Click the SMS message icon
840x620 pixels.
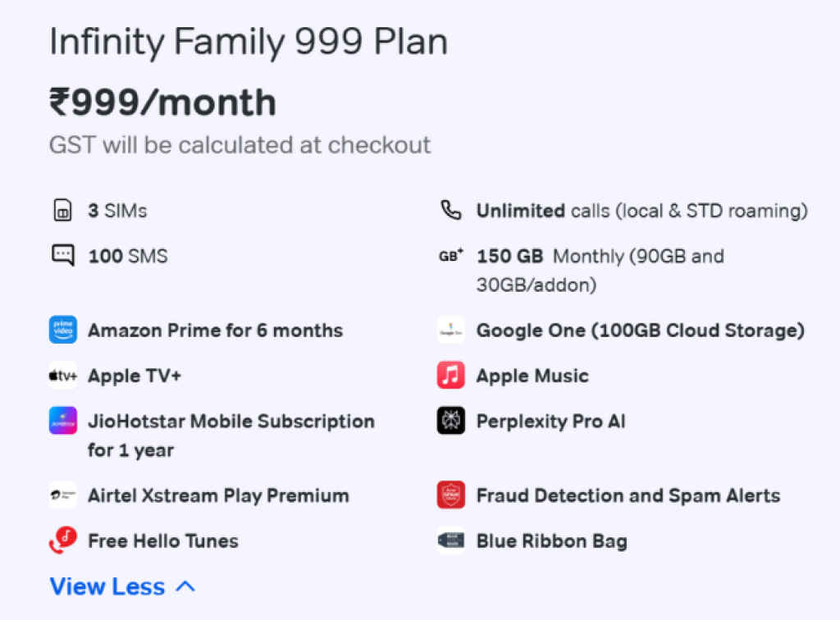(63, 255)
